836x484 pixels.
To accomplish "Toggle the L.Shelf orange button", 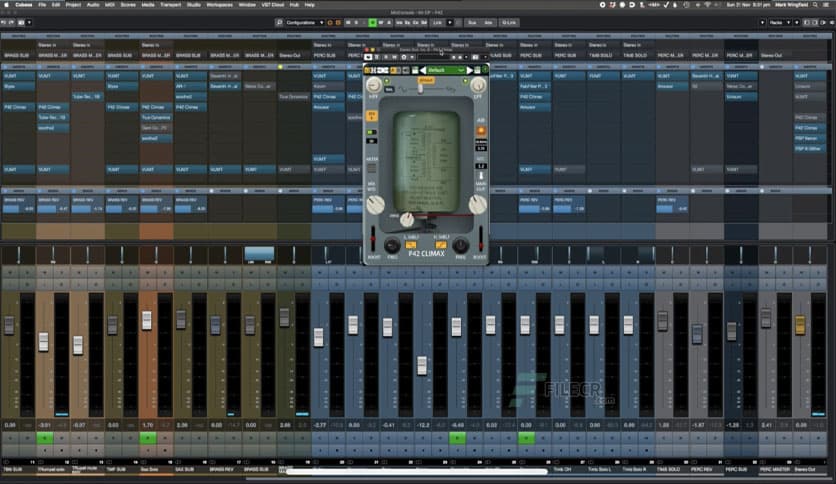I will (x=411, y=245).
